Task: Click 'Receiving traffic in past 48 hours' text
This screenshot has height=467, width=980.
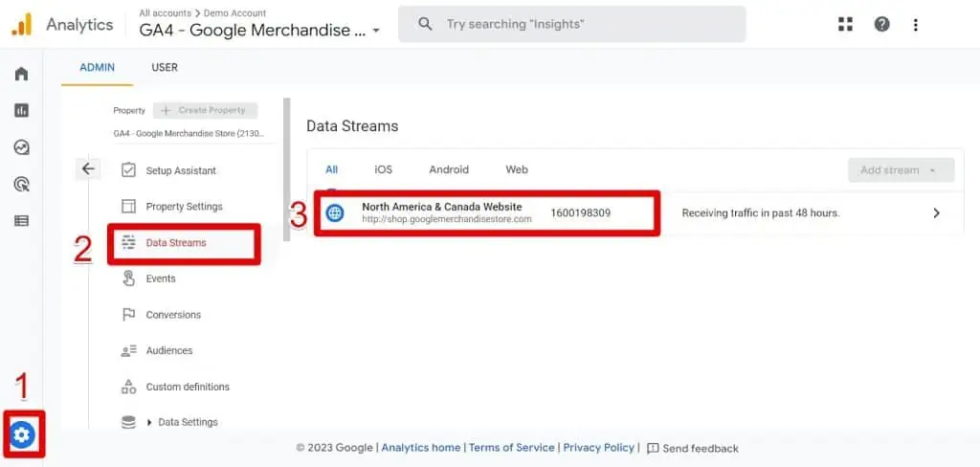Action: pyautogui.click(x=761, y=213)
